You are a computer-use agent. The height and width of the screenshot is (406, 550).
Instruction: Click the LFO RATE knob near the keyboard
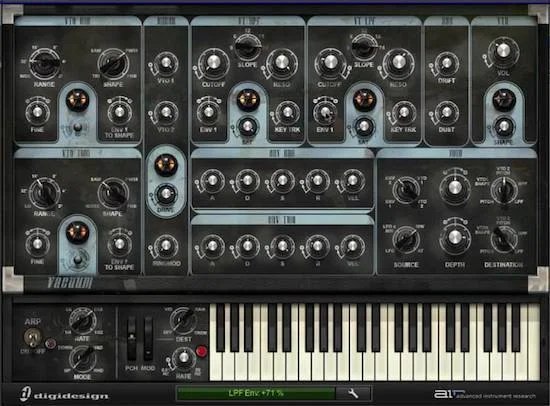[x=183, y=359]
